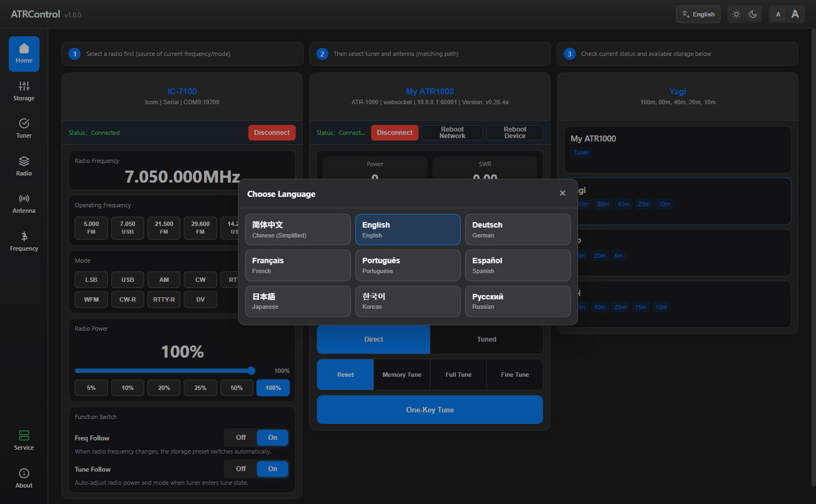Switch to the dark theme moon icon

click(753, 14)
